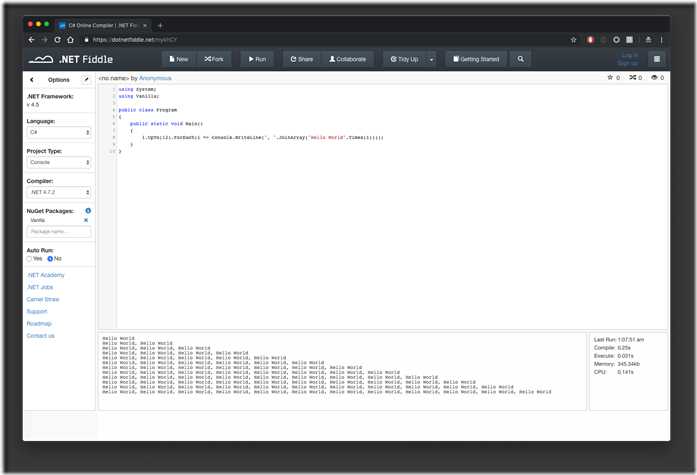Click the Run button
The width and height of the screenshot is (697, 475).
point(256,59)
